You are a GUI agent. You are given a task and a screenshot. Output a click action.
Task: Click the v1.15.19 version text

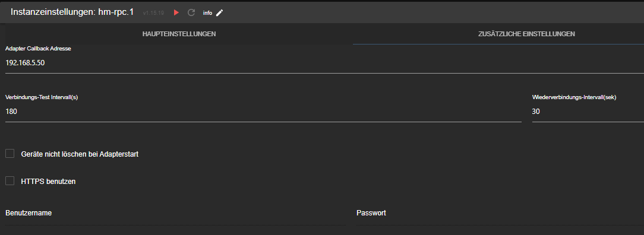(153, 13)
